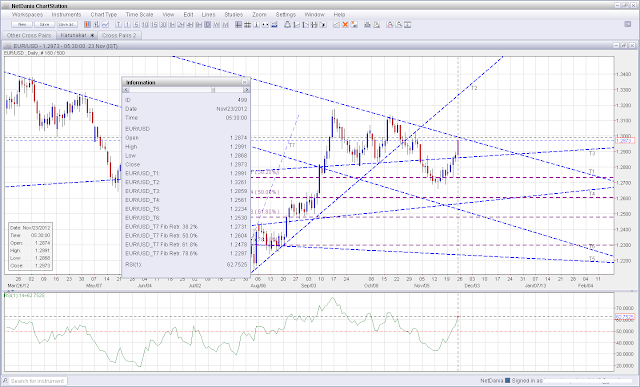Viewport: 640px width, 387px height.
Task: Open the Workspaces menu
Action: pyautogui.click(x=27, y=14)
